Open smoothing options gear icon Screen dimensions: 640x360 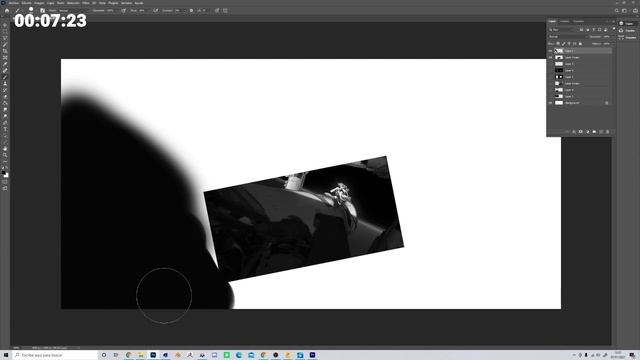tap(191, 11)
